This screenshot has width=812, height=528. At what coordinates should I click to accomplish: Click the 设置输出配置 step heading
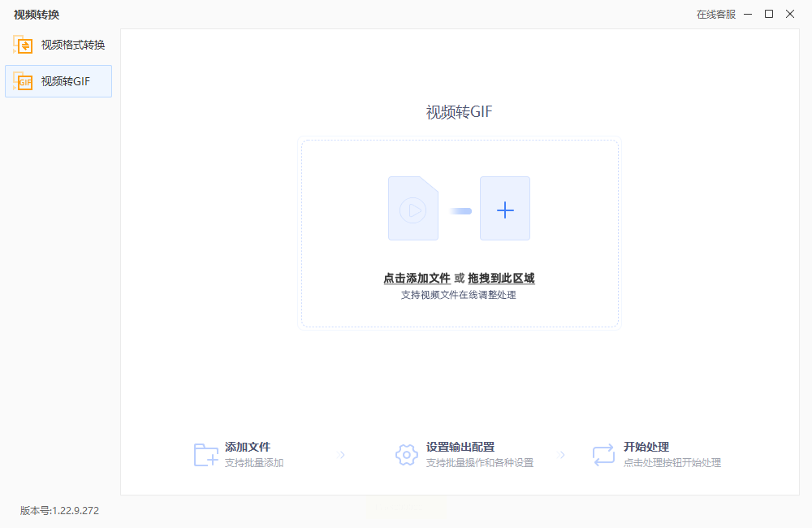click(460, 447)
